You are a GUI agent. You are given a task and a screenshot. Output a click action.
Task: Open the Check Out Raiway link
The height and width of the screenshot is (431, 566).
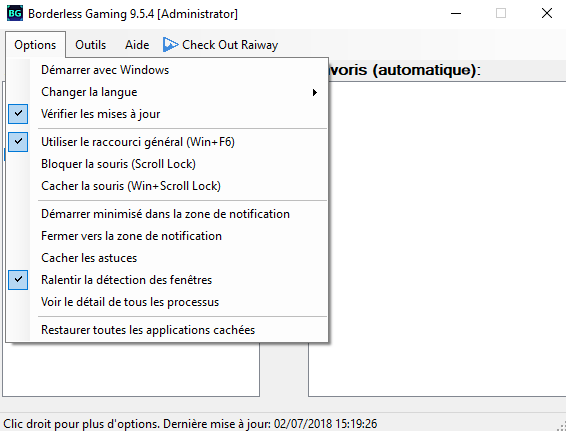pyautogui.click(x=221, y=45)
